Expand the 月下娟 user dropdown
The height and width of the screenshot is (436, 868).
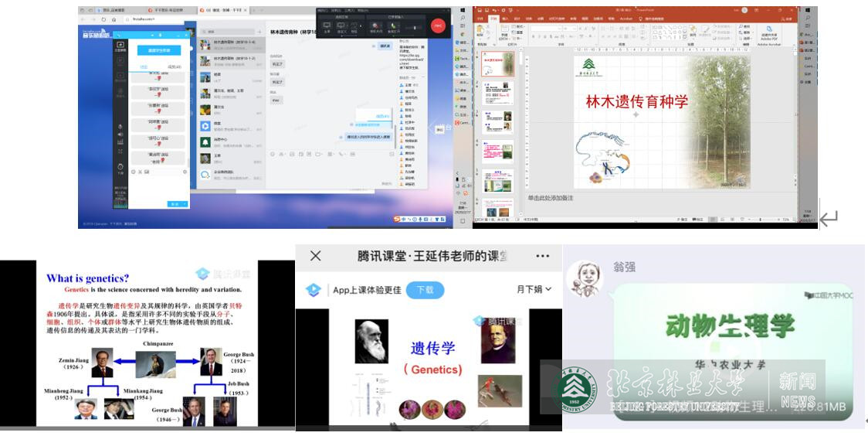[534, 290]
